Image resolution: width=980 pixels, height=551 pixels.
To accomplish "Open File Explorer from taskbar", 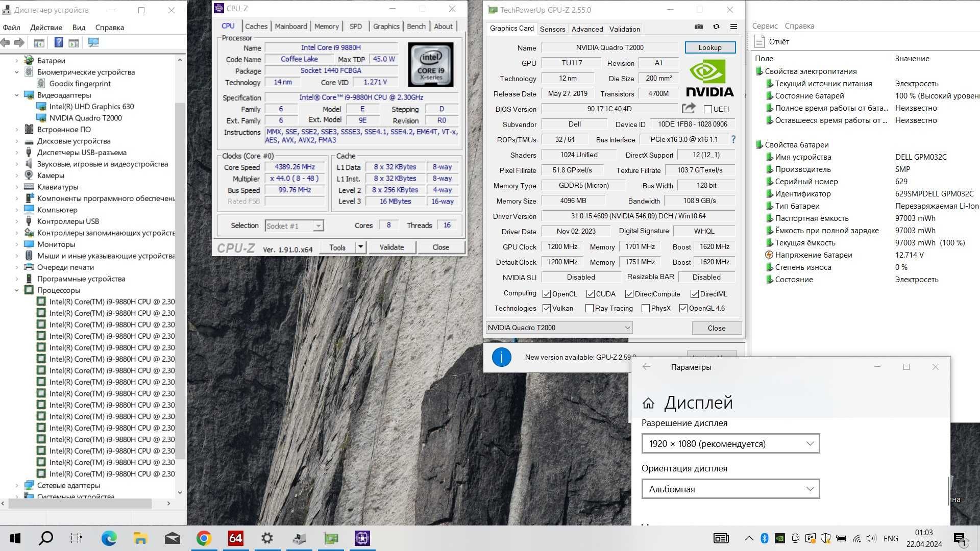I will point(140,538).
